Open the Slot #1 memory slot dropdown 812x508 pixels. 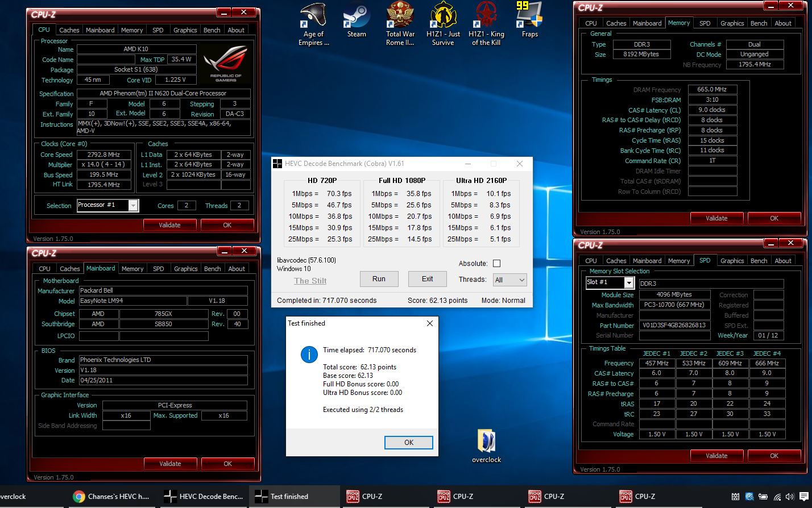click(x=610, y=282)
